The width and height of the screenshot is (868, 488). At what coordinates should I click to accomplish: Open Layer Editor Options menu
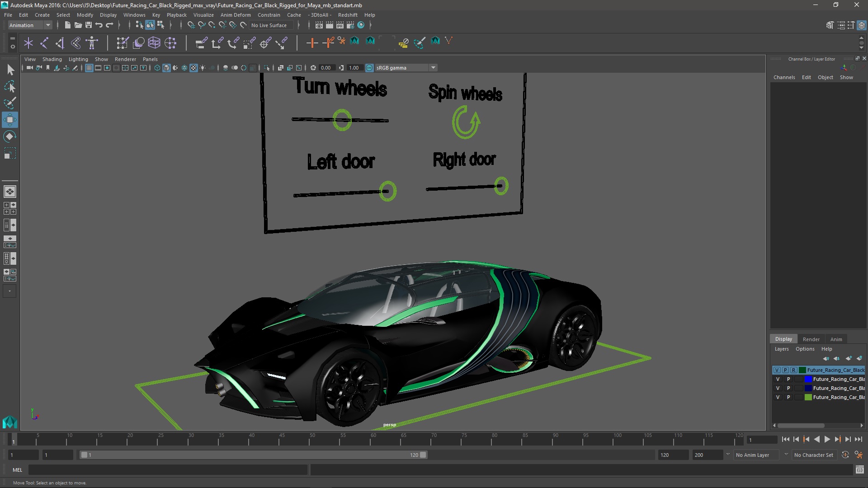(x=805, y=349)
